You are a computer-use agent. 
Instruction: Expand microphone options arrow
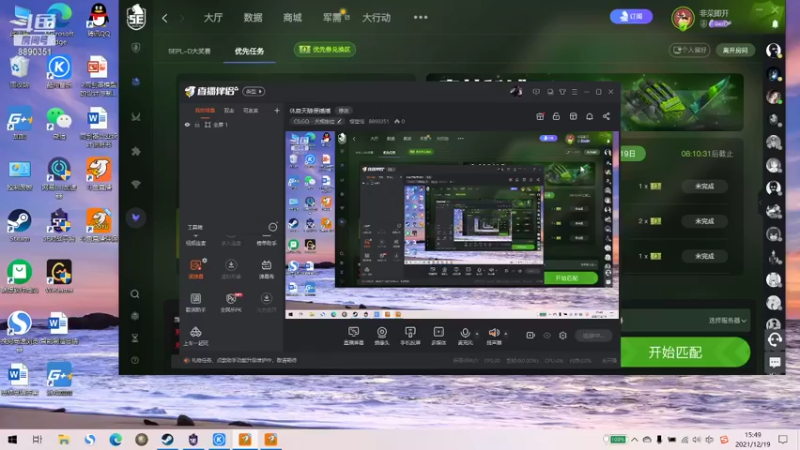[477, 334]
